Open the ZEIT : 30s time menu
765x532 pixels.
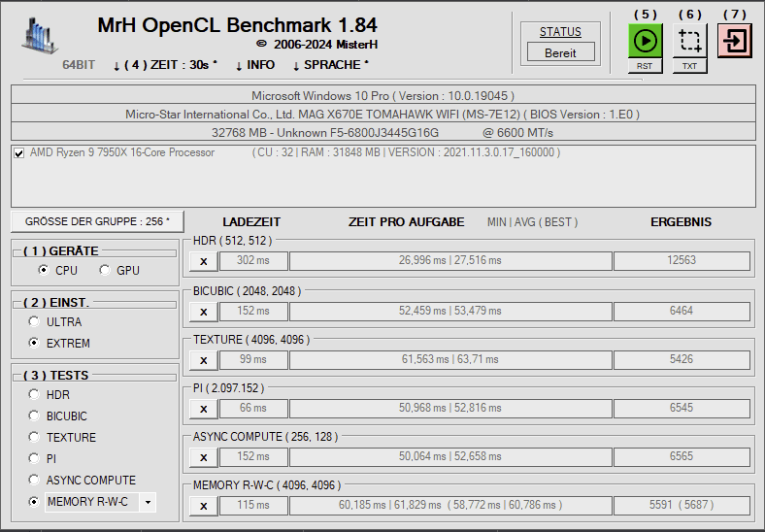(165, 65)
